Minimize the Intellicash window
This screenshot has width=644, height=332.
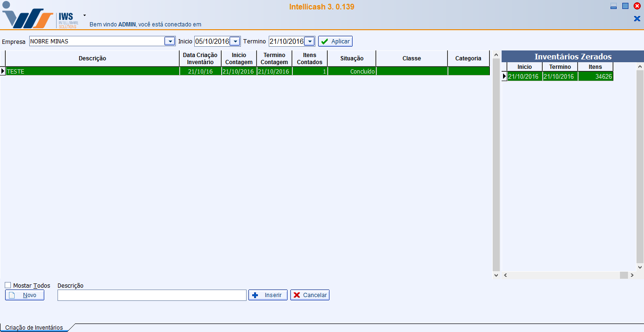[x=613, y=7]
